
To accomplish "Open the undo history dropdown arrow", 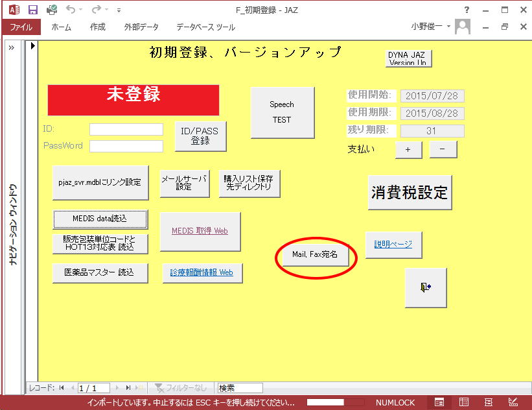I will (x=81, y=10).
